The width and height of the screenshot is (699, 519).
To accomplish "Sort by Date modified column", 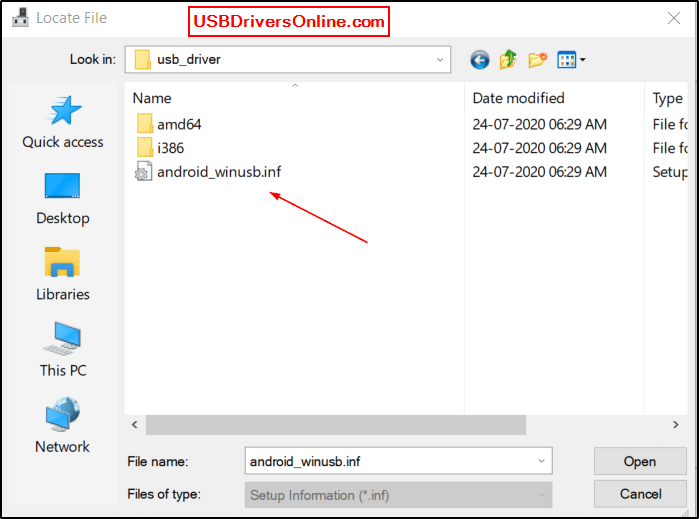I will [518, 98].
